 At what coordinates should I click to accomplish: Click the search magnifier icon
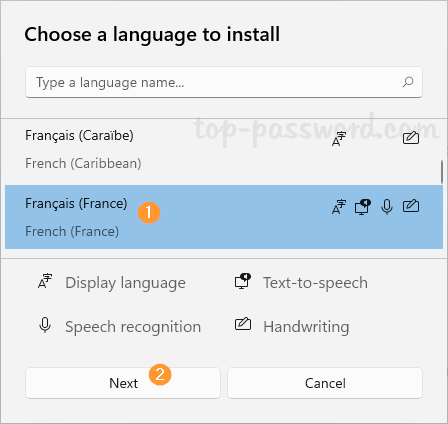coord(408,82)
